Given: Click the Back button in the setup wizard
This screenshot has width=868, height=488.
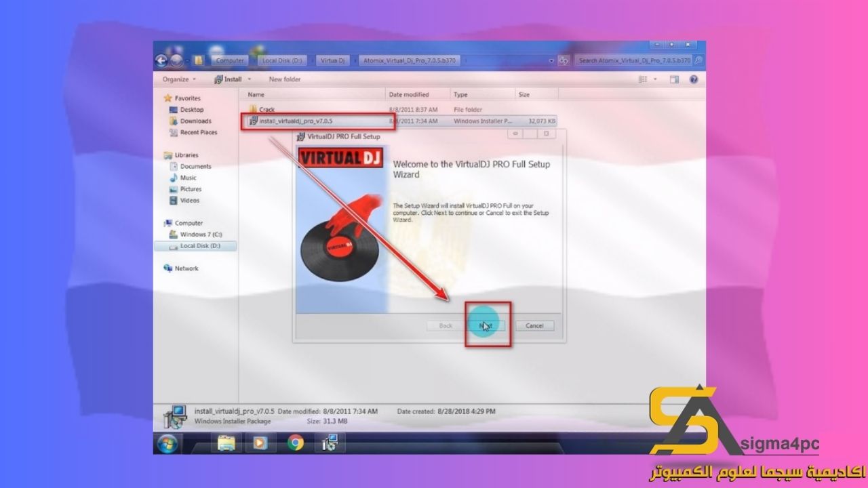Looking at the screenshot, I should 446,325.
